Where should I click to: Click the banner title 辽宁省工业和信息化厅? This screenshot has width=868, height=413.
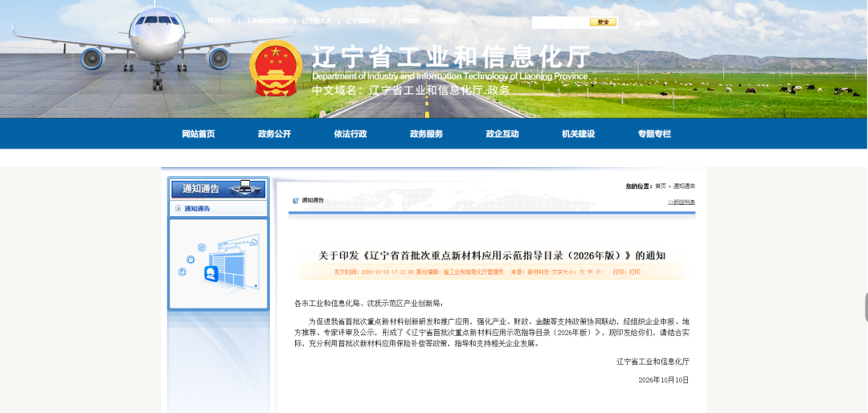[x=451, y=57]
